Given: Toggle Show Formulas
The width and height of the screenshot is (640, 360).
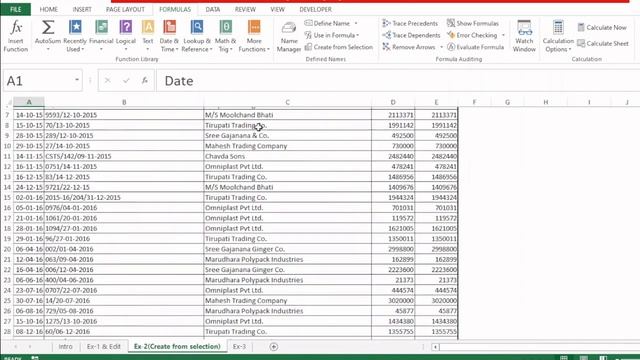Looking at the screenshot, I should pyautogui.click(x=473, y=23).
